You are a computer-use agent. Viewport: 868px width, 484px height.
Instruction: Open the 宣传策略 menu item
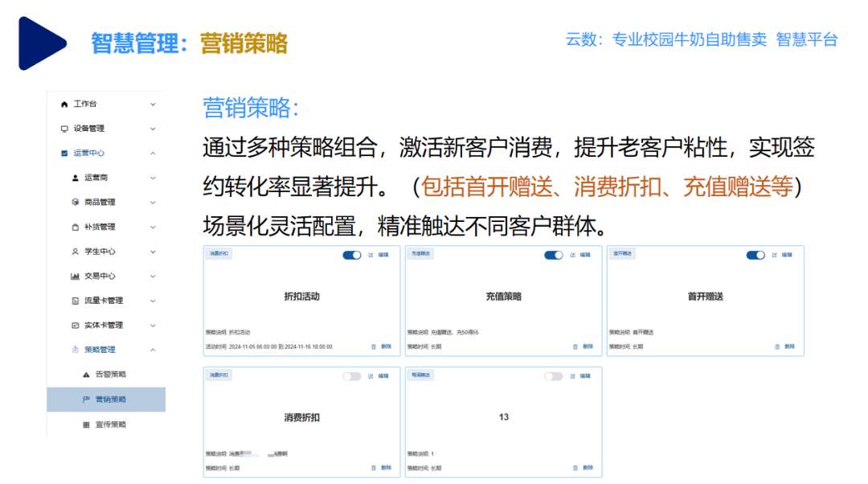111,424
